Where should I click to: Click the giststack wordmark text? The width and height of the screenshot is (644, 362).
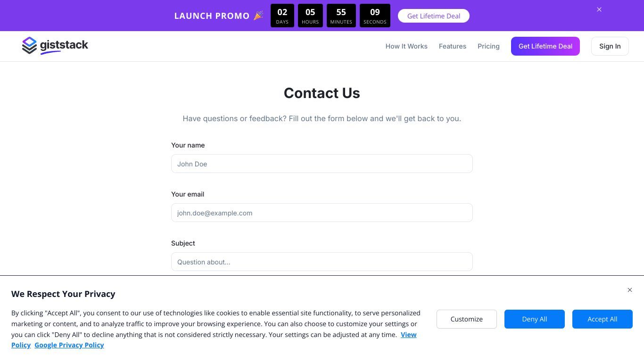(64, 45)
